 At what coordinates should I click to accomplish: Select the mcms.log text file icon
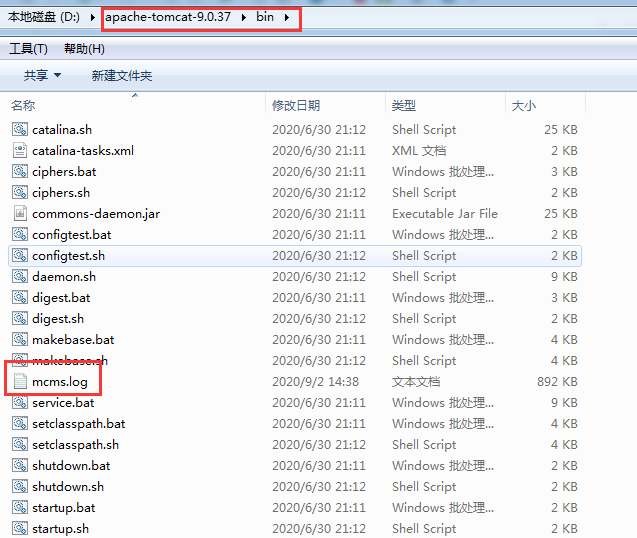coord(20,382)
